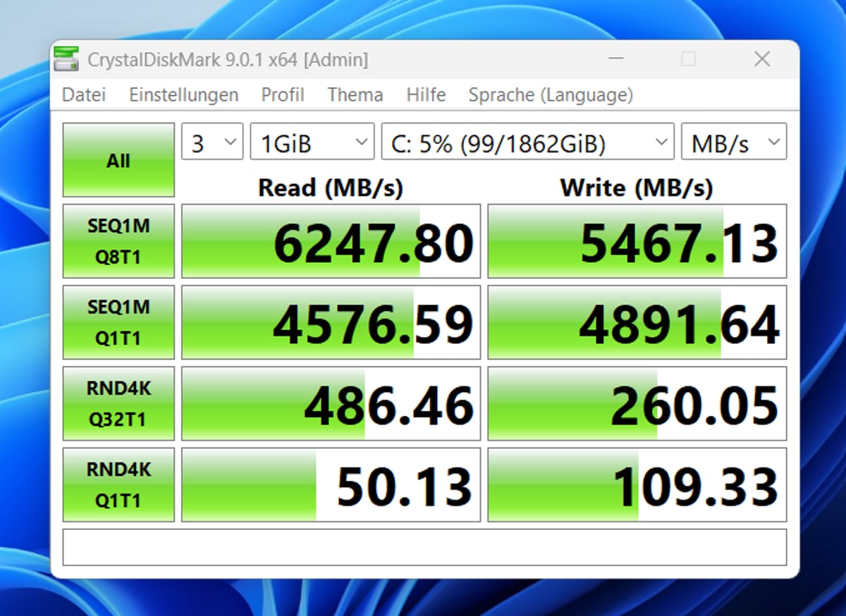Close the CrystalDiskMark window

(x=762, y=60)
